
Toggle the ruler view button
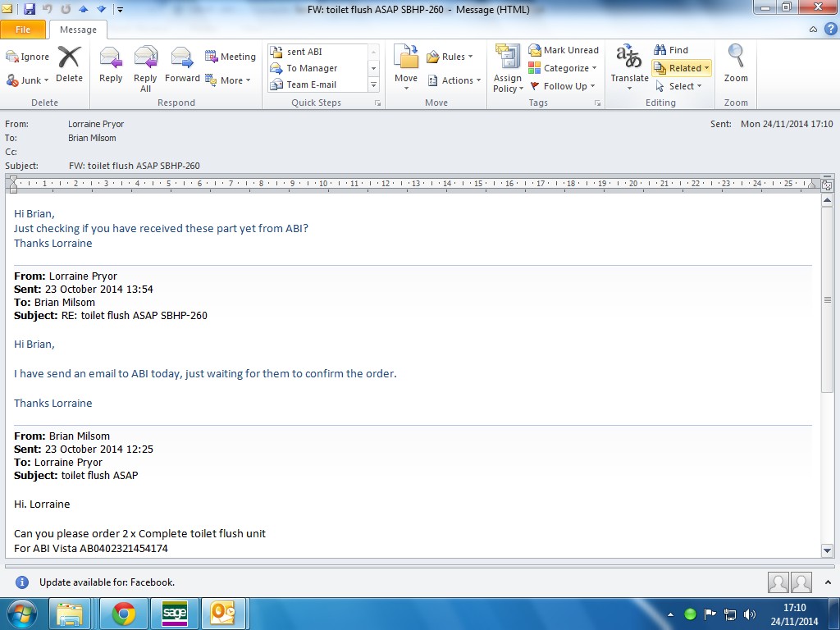(x=827, y=185)
